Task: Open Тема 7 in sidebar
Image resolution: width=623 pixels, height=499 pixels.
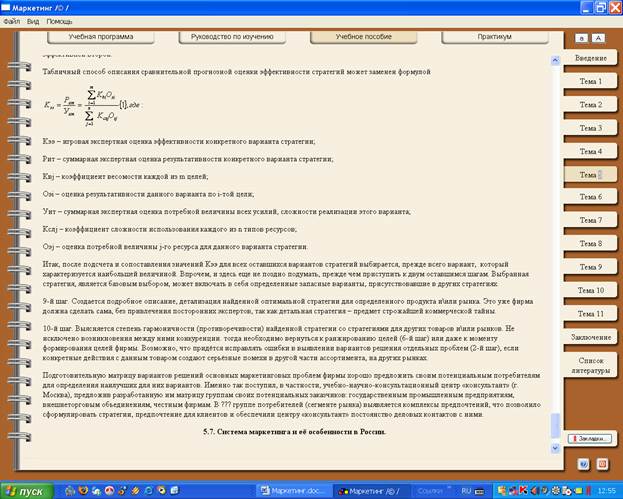Action: (x=590, y=220)
